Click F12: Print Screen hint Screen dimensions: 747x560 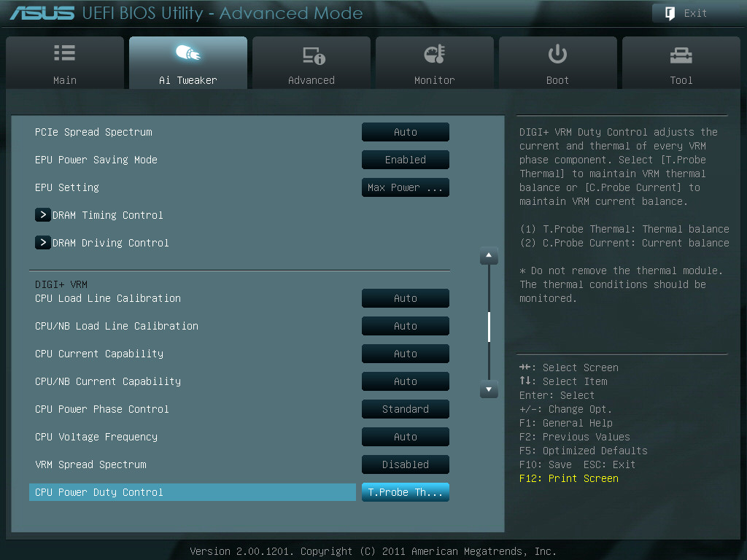[569, 478]
